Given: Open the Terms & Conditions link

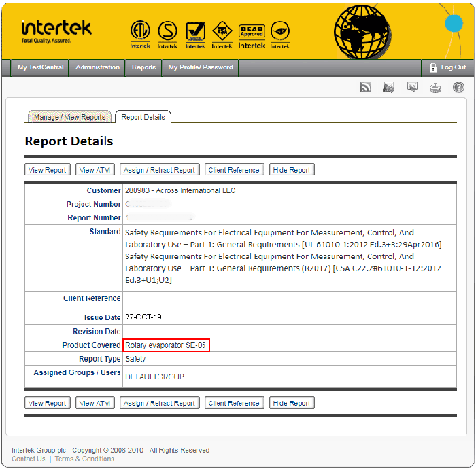Looking at the screenshot, I should point(85,459).
